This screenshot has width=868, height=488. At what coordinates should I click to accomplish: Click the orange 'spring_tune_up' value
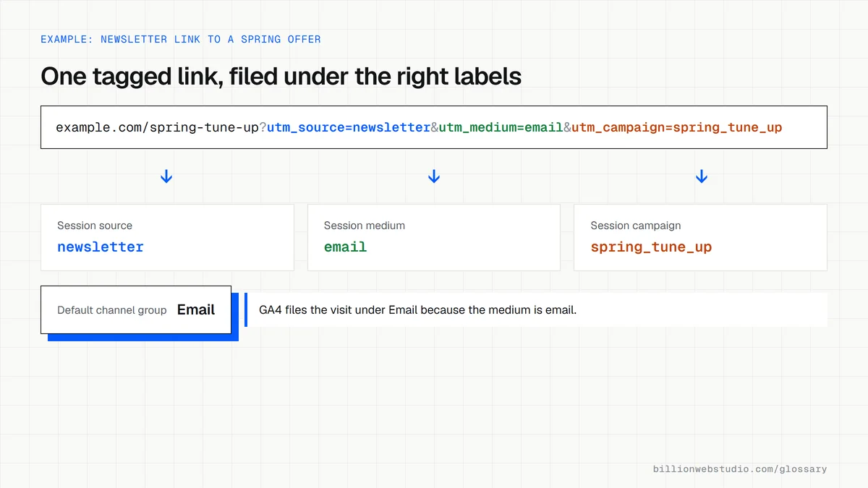tap(651, 247)
